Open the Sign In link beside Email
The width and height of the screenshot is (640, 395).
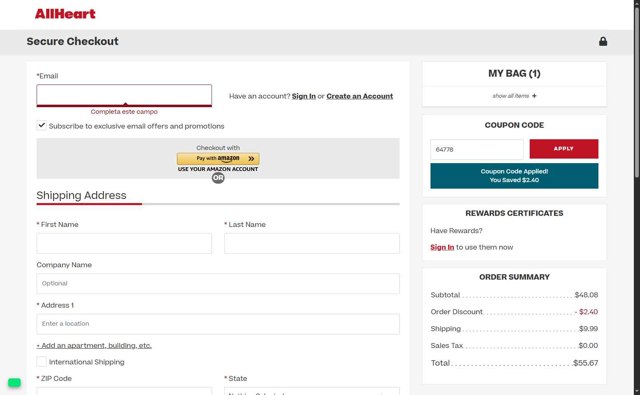[x=304, y=96]
